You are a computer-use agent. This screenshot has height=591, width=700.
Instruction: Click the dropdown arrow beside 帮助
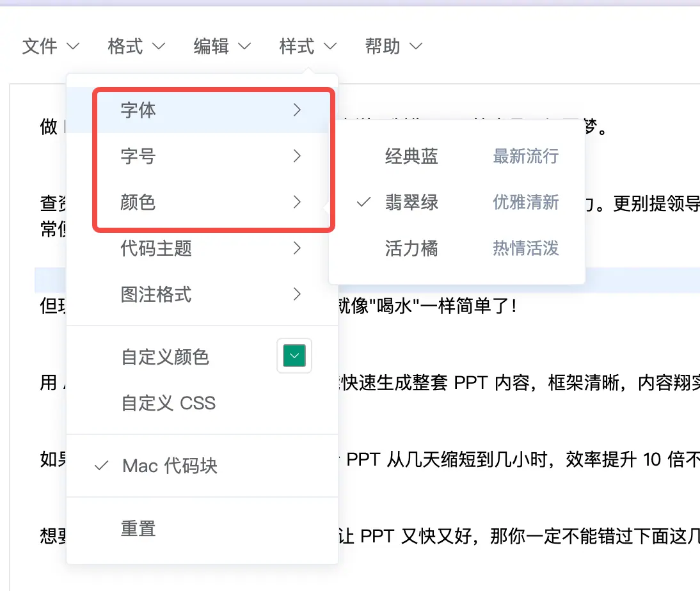click(x=416, y=46)
